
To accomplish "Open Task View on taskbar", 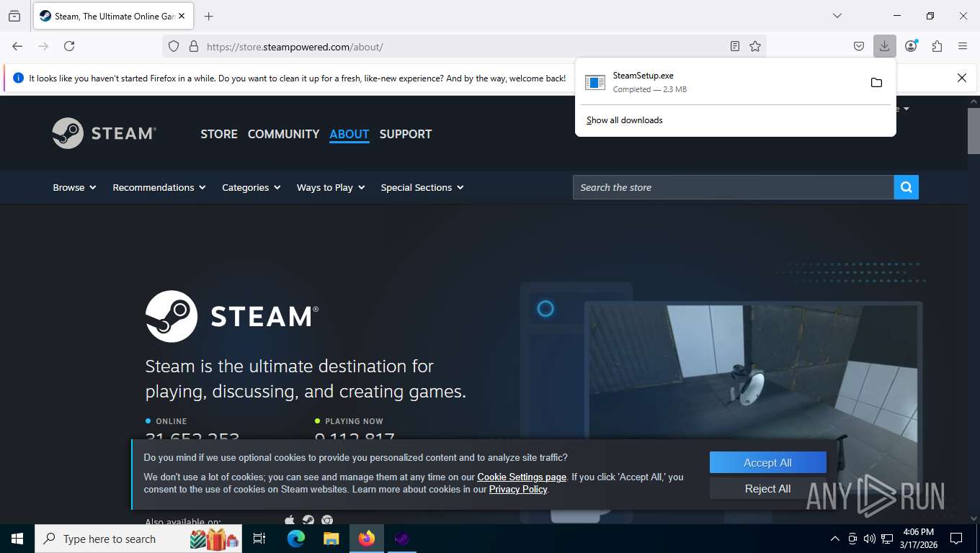I will [259, 539].
